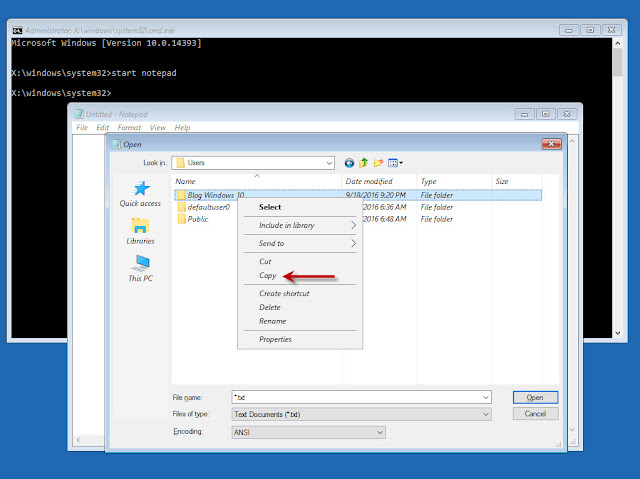Screen dimensions: 640x479
Task: Maximize the Command Prompt window
Action: click(590, 30)
